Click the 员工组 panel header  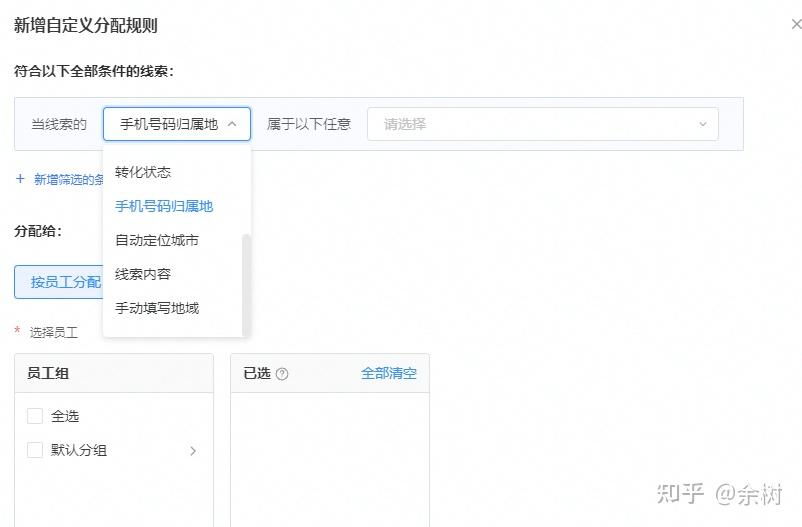tap(114, 373)
